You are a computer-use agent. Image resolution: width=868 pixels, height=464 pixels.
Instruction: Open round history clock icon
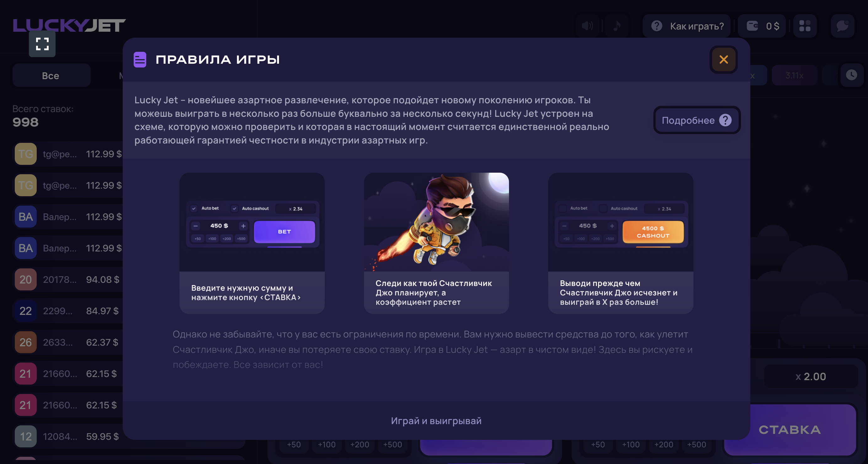click(x=851, y=75)
